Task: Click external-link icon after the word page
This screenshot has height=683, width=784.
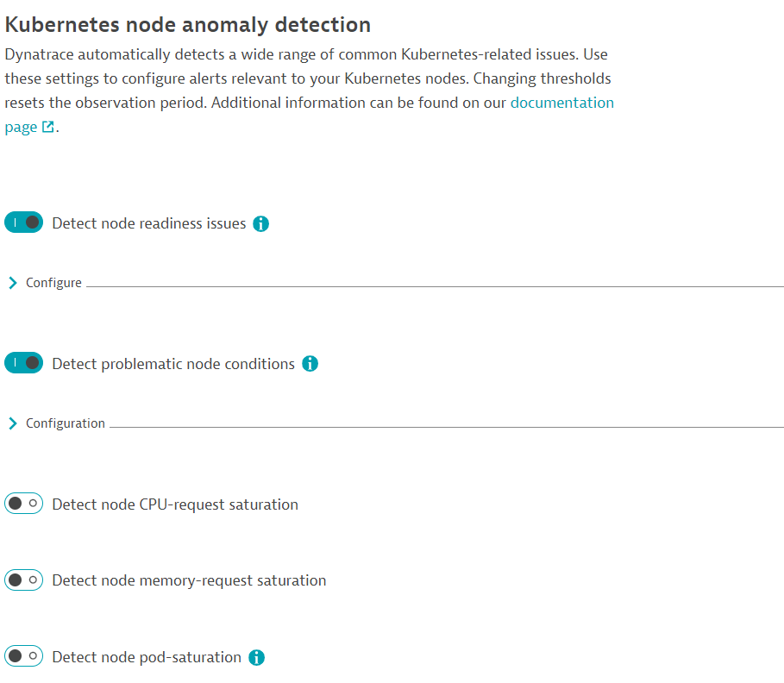Action: (48, 128)
